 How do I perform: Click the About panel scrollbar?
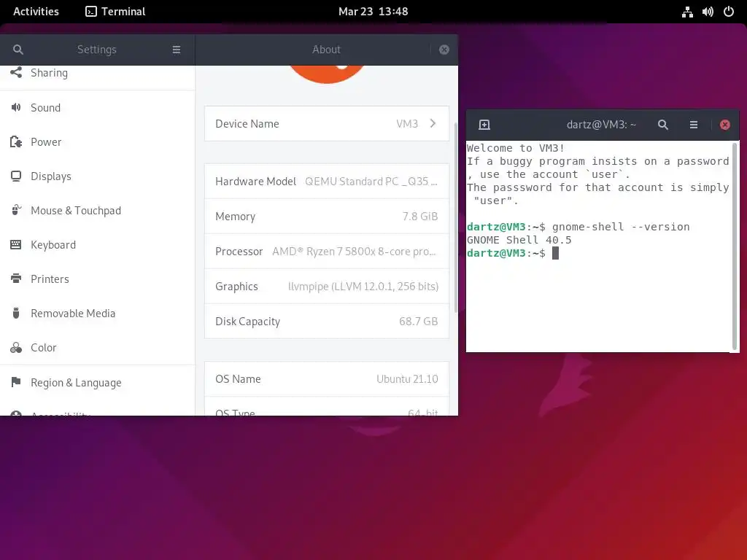[x=455, y=218]
